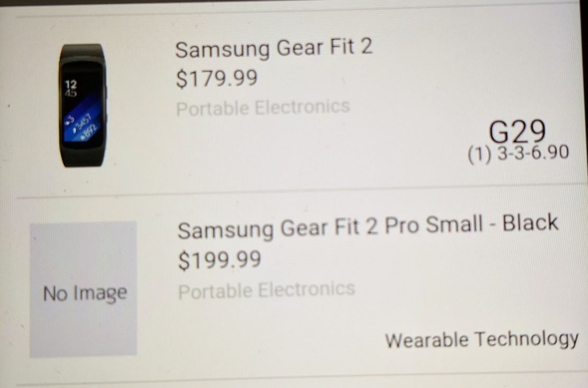
Task: Click the lower strap of the pictured watch
Action: [82, 157]
